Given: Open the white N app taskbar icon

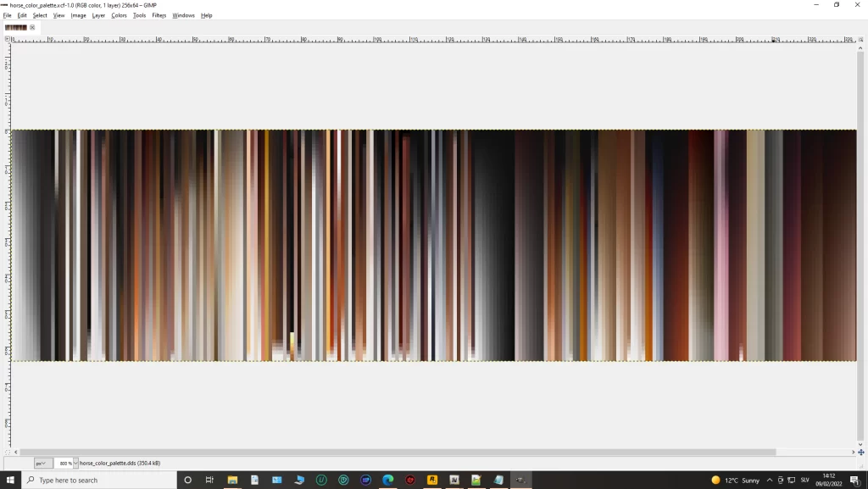Looking at the screenshot, I should [x=454, y=480].
